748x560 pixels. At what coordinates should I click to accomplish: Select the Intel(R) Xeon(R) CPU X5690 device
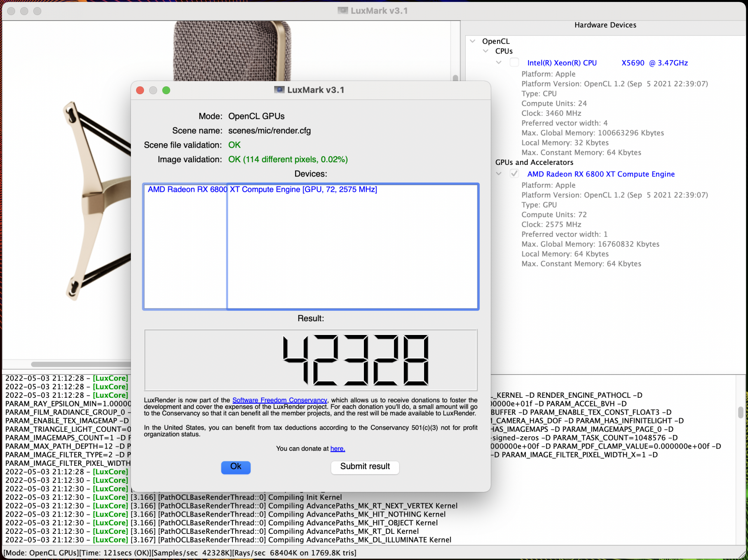[607, 63]
